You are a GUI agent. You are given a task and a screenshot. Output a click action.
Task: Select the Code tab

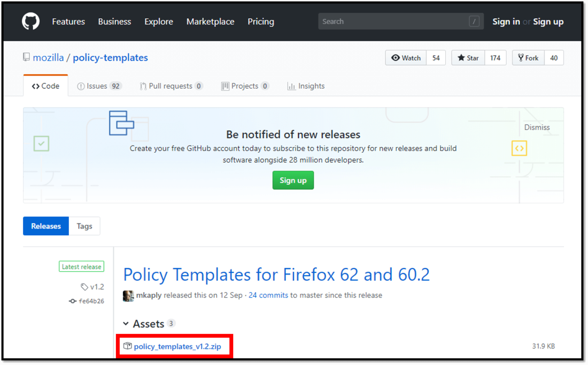click(x=46, y=86)
